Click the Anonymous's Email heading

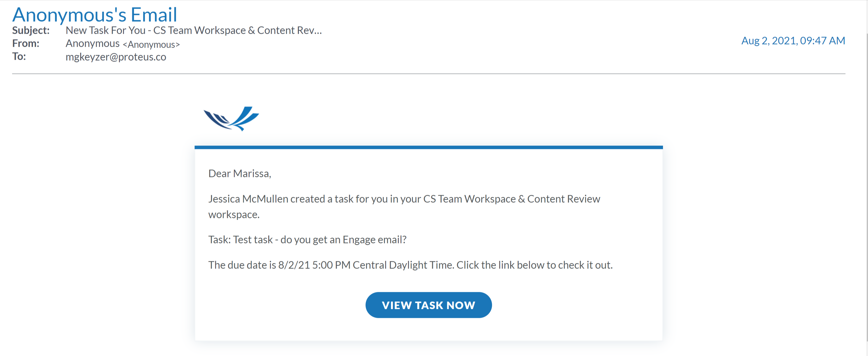(x=94, y=15)
